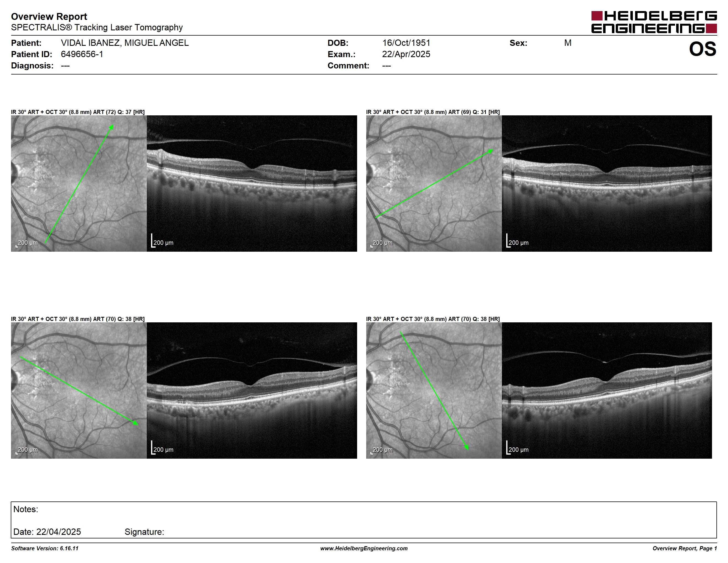728x563 pixels.
Task: Open the bottom-right OCT B-scan image
Action: (x=607, y=390)
